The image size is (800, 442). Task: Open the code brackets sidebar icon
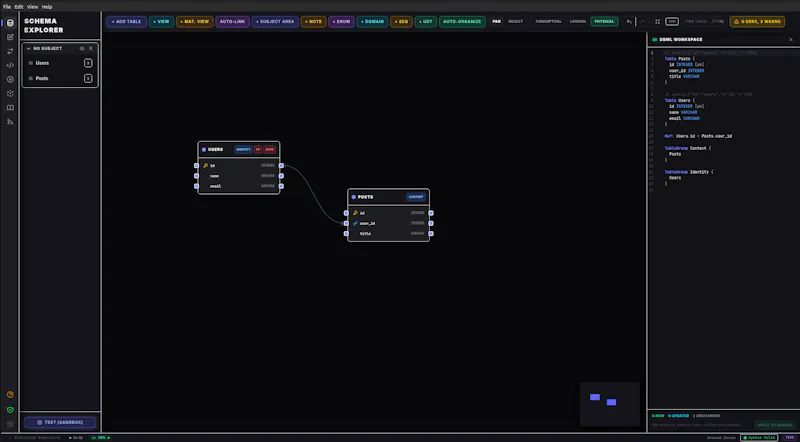tap(10, 65)
